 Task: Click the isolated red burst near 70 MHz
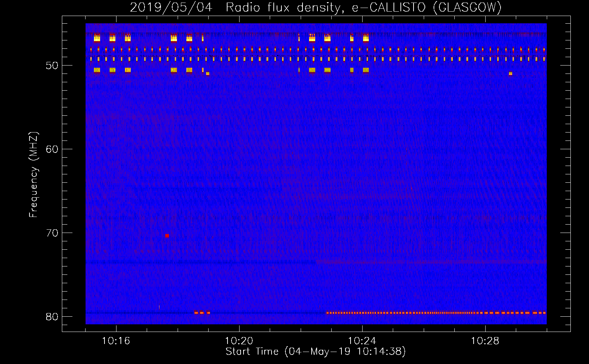pos(167,236)
